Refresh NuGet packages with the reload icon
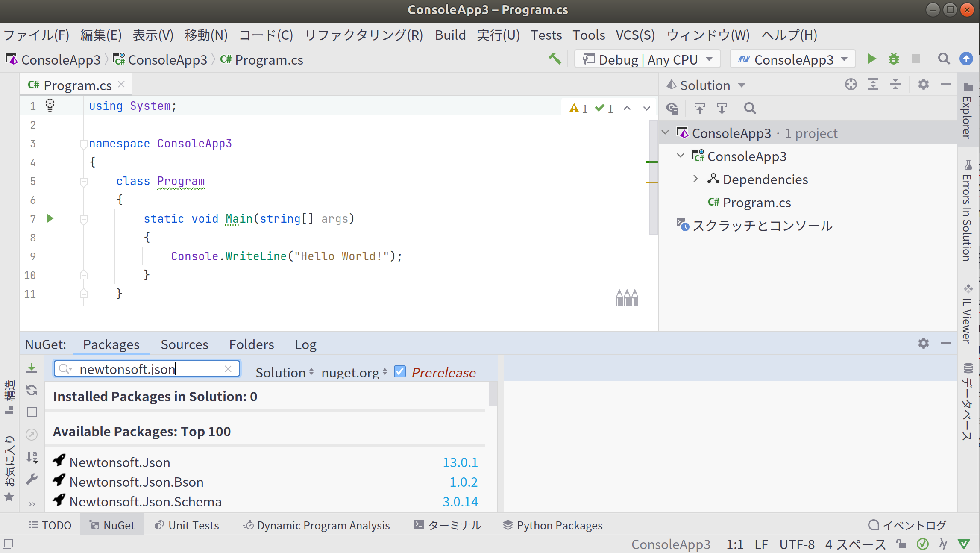This screenshot has width=980, height=553. pos(32,390)
